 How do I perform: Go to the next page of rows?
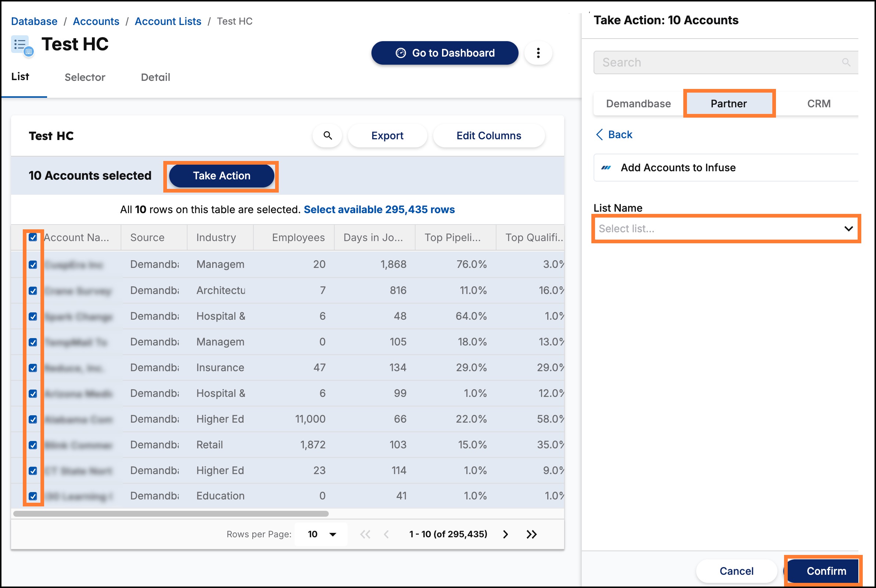(505, 534)
